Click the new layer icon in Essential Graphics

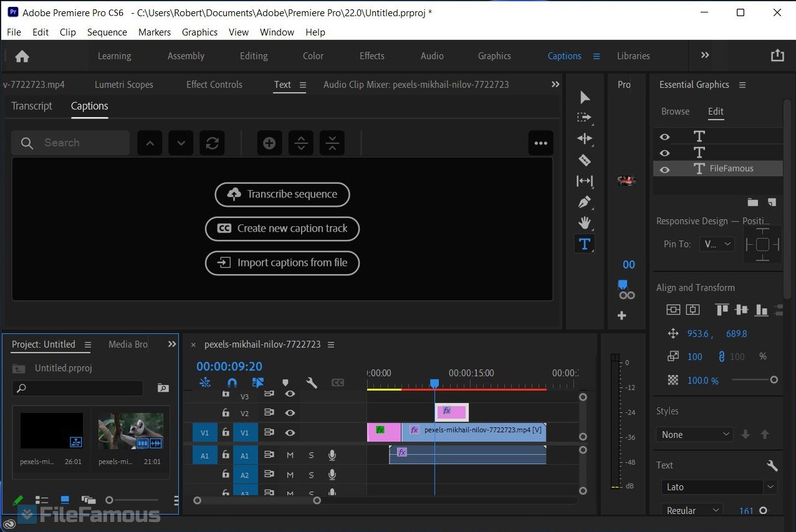click(x=772, y=202)
